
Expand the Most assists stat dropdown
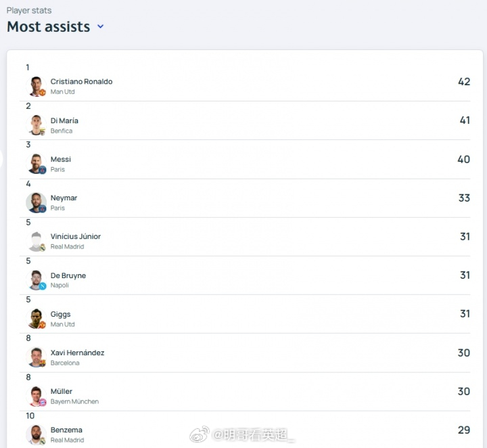point(101,27)
